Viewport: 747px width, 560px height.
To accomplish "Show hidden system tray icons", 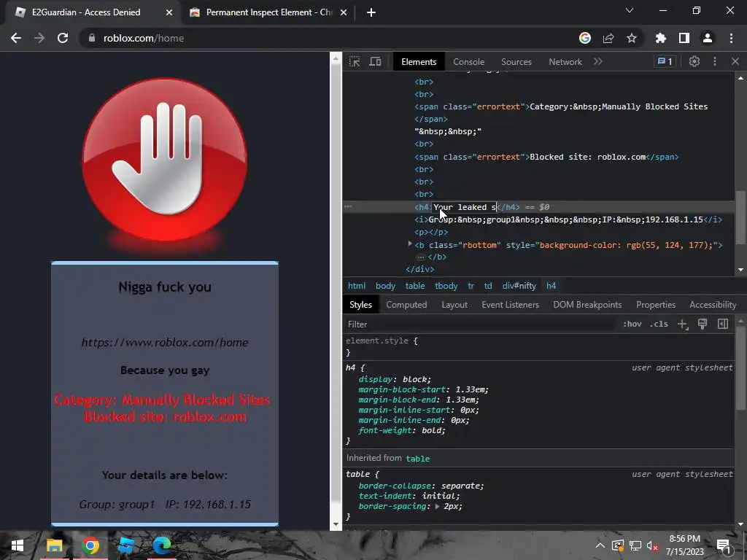I will coord(600,545).
